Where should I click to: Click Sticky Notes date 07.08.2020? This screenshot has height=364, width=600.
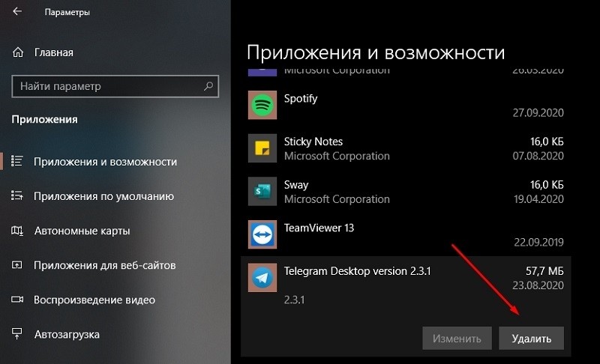(x=538, y=156)
